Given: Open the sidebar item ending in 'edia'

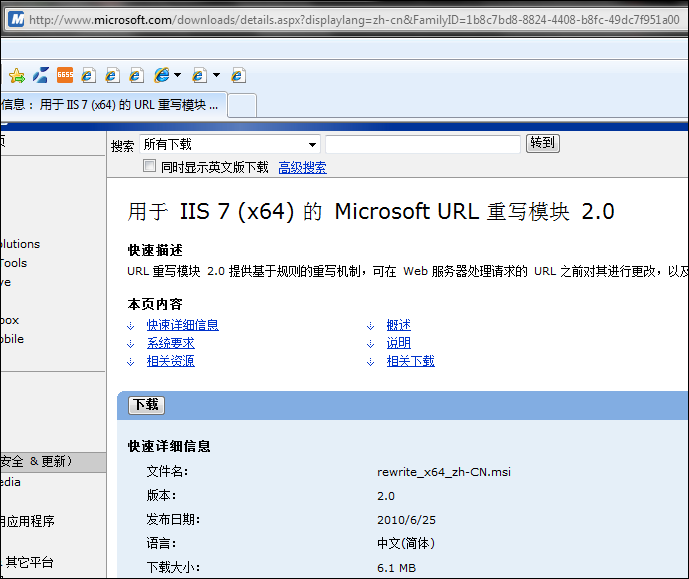Looking at the screenshot, I should (x=11, y=482).
